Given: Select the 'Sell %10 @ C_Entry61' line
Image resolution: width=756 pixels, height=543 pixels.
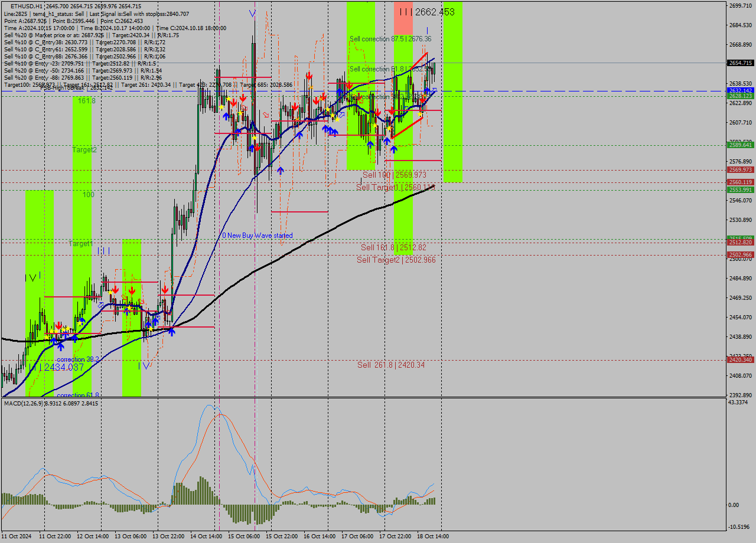Looking at the screenshot, I should (x=84, y=49).
